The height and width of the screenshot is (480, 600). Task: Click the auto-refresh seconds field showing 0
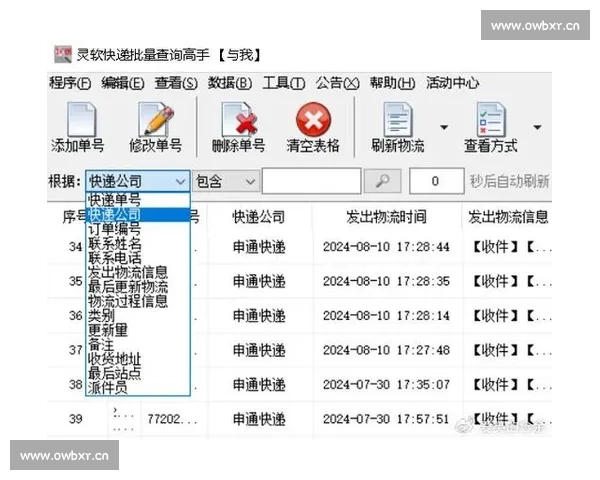click(x=437, y=181)
